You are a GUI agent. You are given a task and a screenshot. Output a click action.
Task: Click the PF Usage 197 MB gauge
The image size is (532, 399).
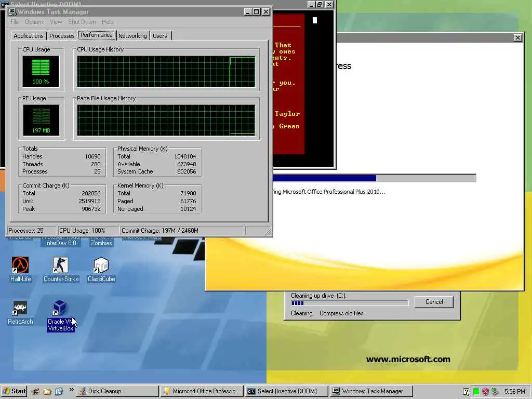coord(41,120)
